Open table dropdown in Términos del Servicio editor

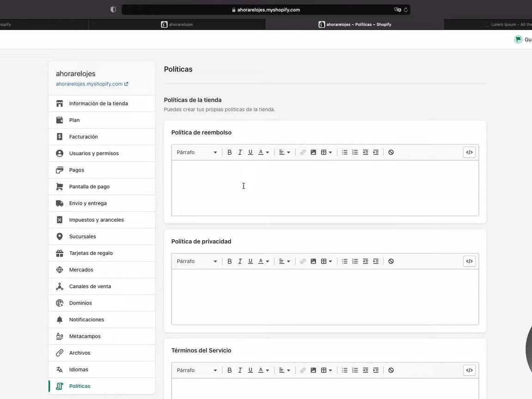click(326, 370)
